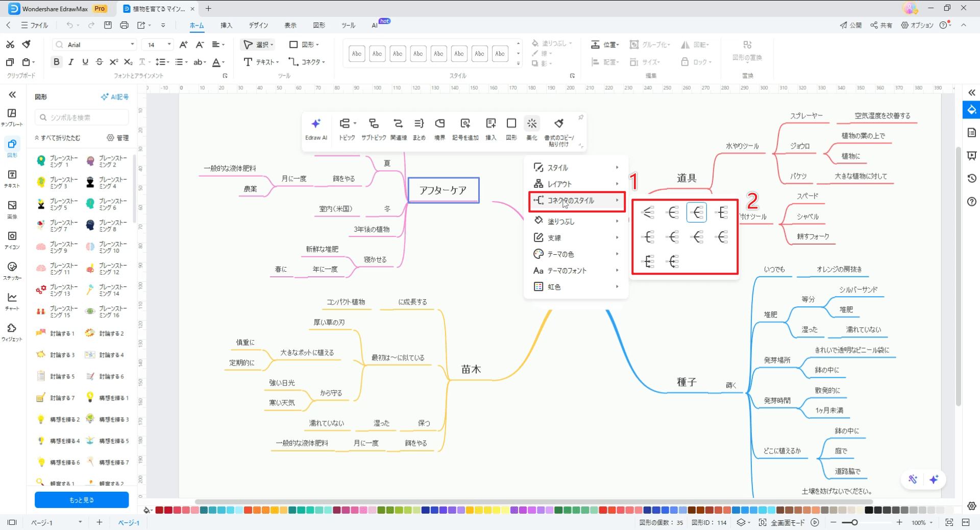Toggle italic formatting
Image resolution: width=980 pixels, height=530 pixels.
71,62
